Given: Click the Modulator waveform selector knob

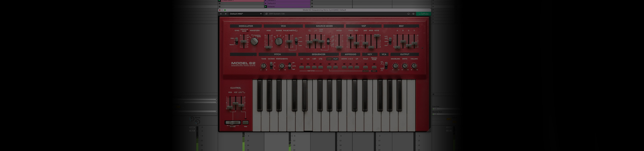Looking at the screenshot, I should pos(254,41).
